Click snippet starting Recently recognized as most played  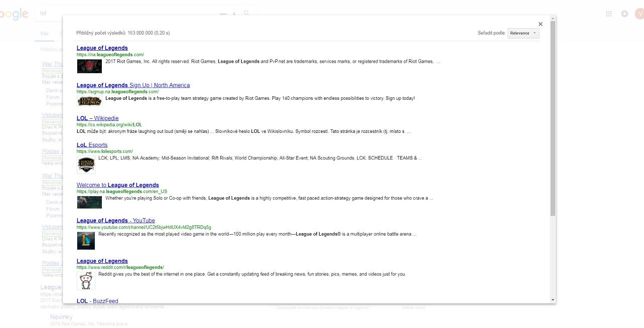[257, 234]
